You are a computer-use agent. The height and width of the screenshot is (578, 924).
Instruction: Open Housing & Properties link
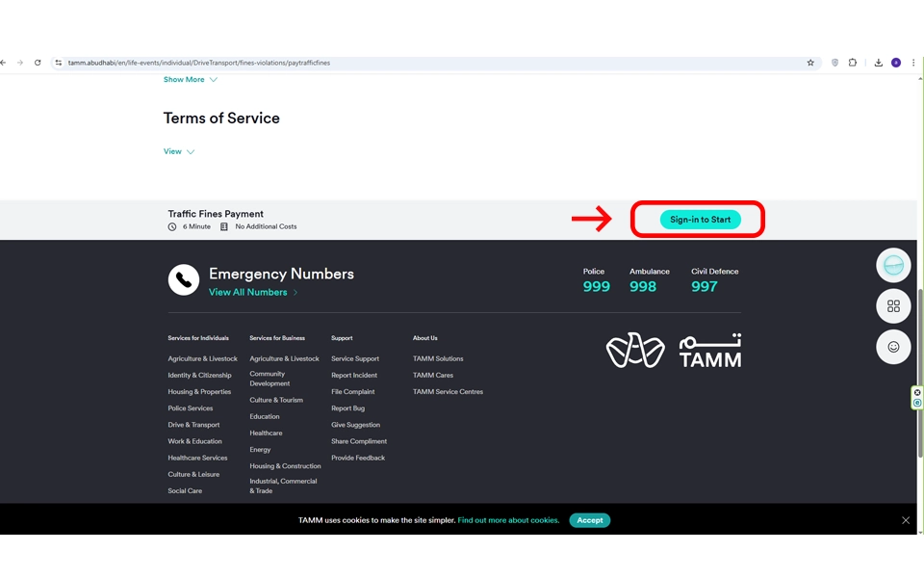[x=199, y=392]
